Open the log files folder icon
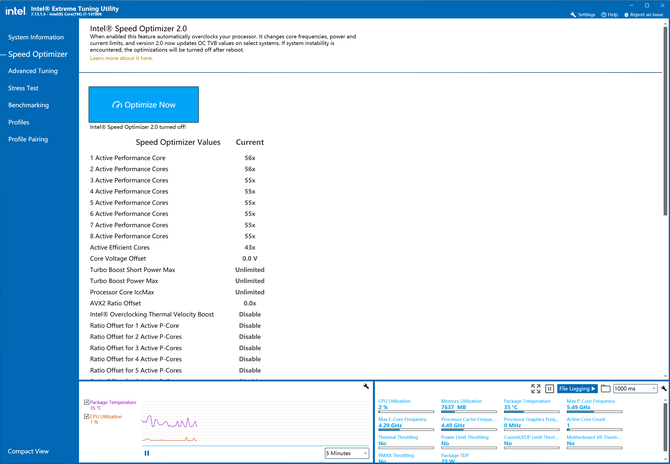This screenshot has width=670, height=464. tap(605, 388)
